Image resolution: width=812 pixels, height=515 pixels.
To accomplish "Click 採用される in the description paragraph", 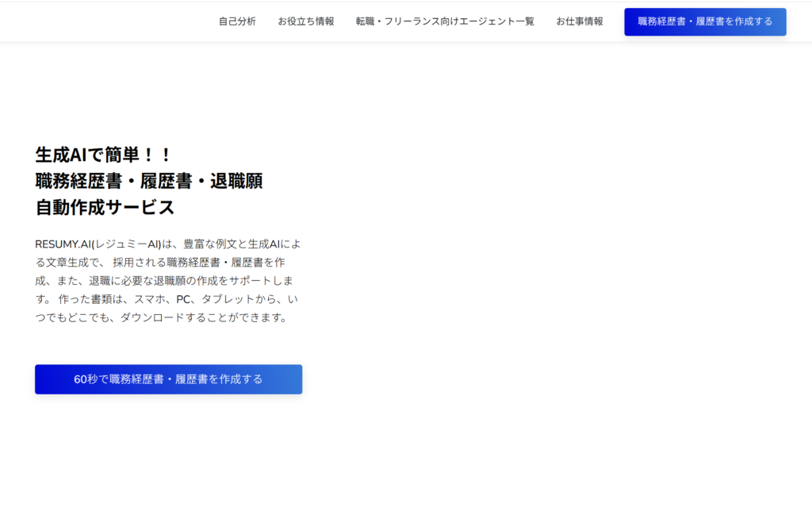I will click(138, 262).
